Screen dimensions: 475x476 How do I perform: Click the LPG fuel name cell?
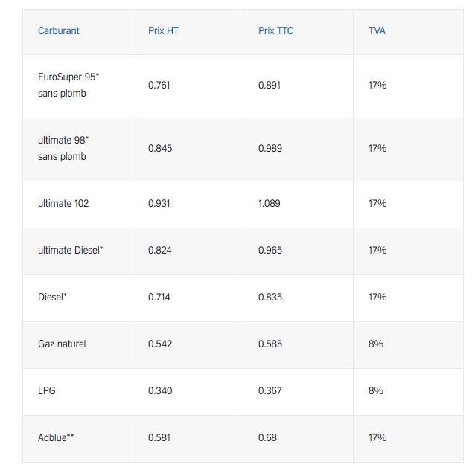(46, 390)
